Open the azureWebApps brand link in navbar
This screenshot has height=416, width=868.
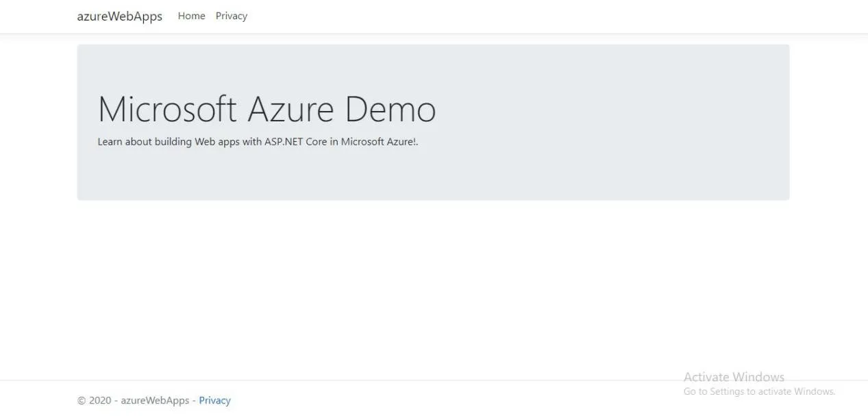click(x=120, y=16)
